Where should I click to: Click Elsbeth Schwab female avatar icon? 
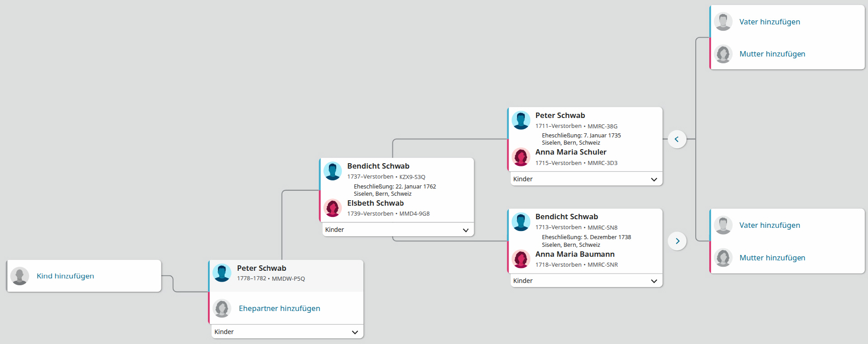point(333,208)
